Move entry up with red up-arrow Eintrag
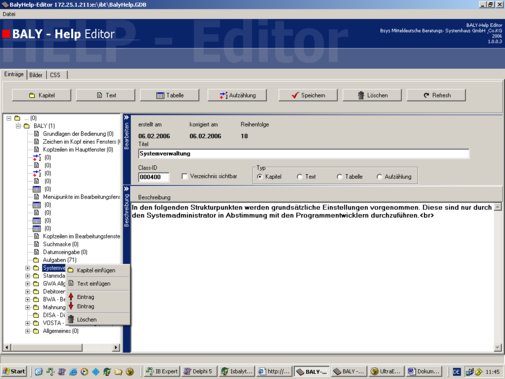Screen dimensions: 505x379 (x=86, y=297)
